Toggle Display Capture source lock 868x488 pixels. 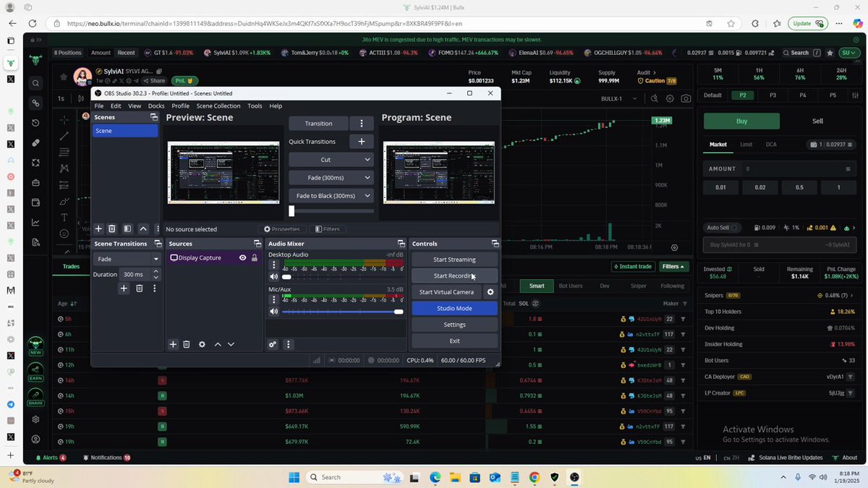(x=254, y=257)
